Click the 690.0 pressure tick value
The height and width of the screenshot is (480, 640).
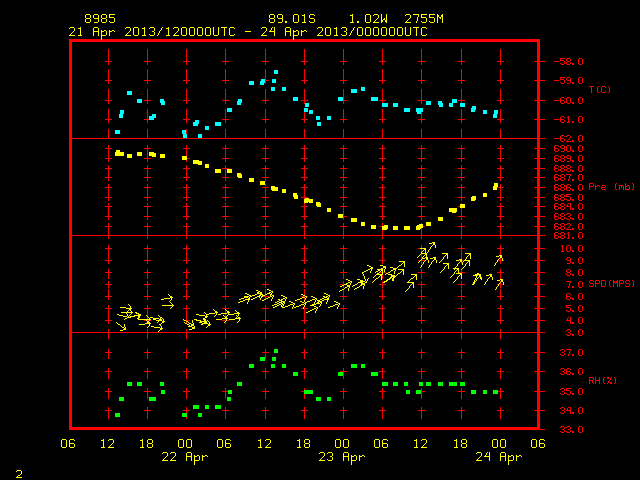coord(569,149)
